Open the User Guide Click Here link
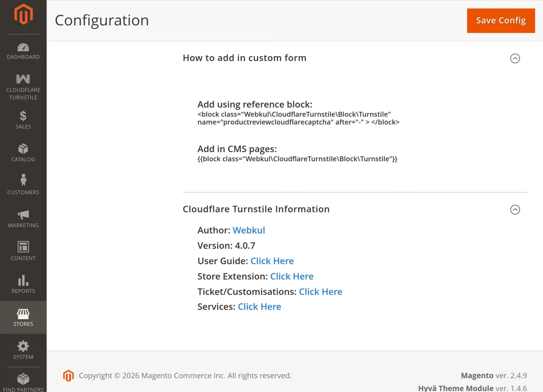 272,261
